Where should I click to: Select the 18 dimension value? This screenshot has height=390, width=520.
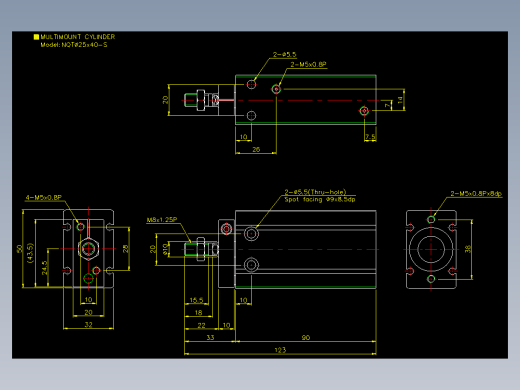[198, 312]
